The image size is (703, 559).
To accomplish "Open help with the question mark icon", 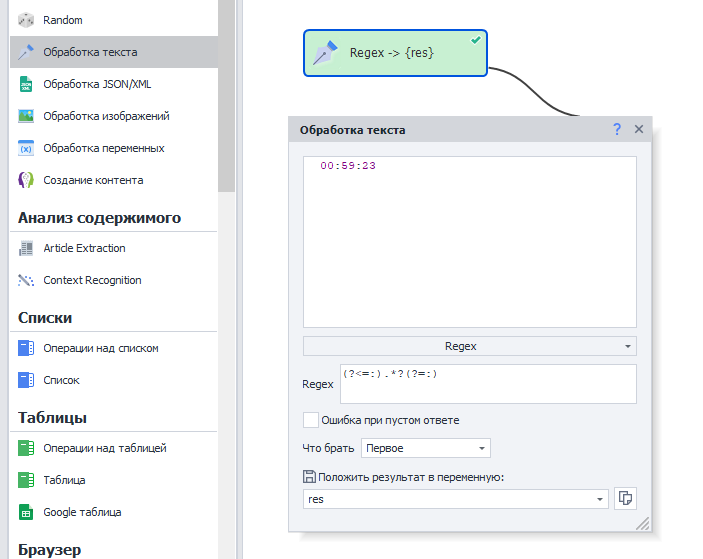I will (617, 130).
